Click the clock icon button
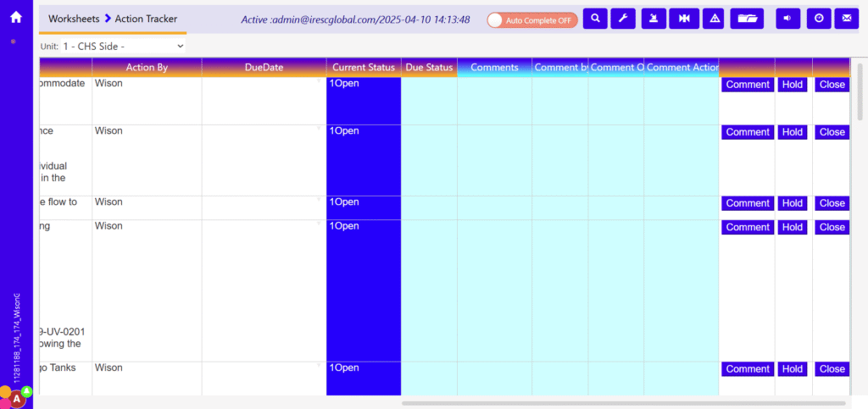Screen dimensions: 868x409 818,19
